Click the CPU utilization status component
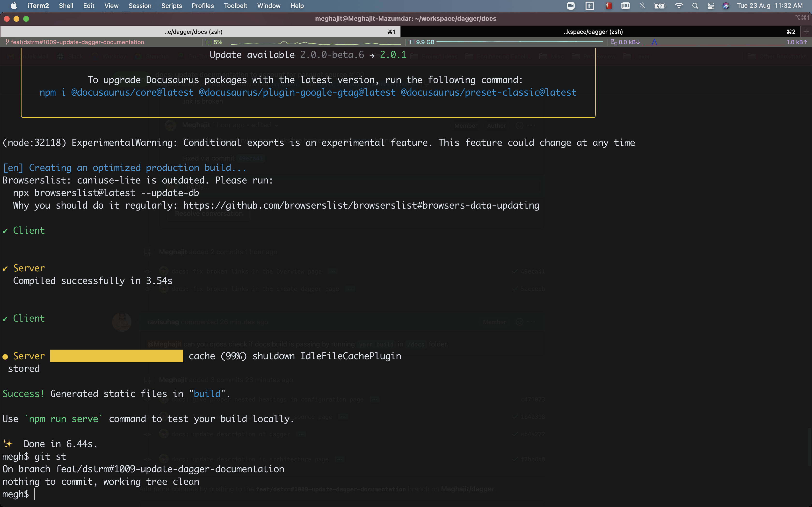Viewport: 812px width, 507px height. pyautogui.click(x=215, y=42)
